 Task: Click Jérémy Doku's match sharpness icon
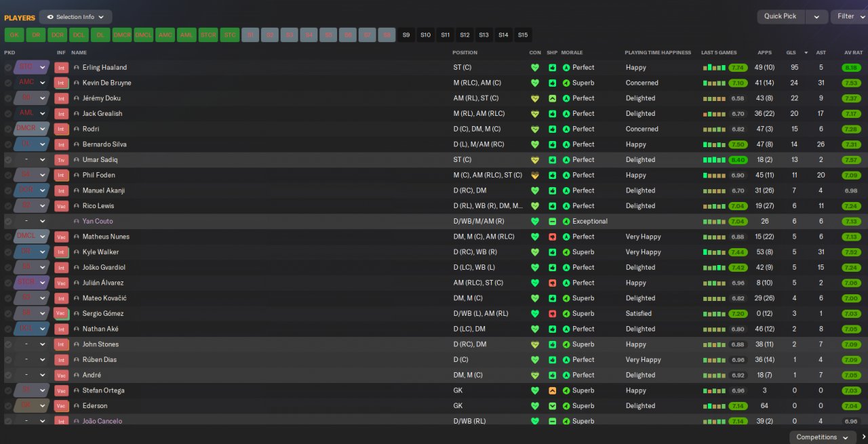(x=552, y=98)
